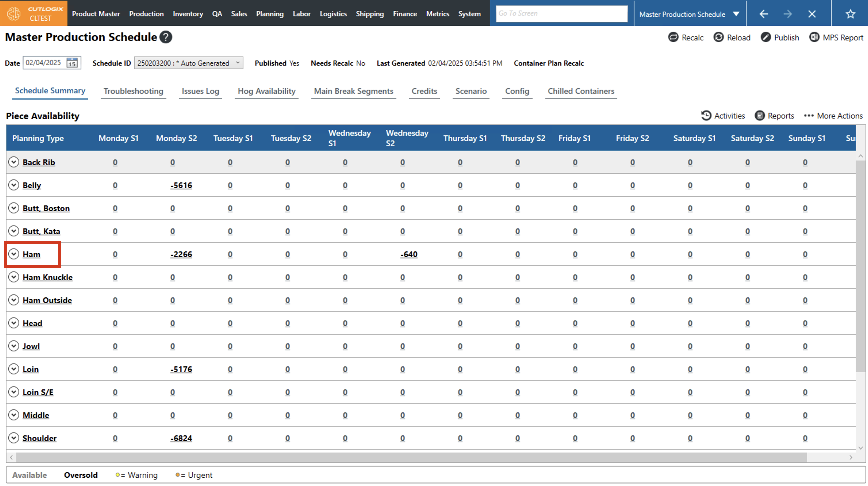Switch to the Hog Availability tab
The height and width of the screenshot is (486, 868).
(x=266, y=91)
